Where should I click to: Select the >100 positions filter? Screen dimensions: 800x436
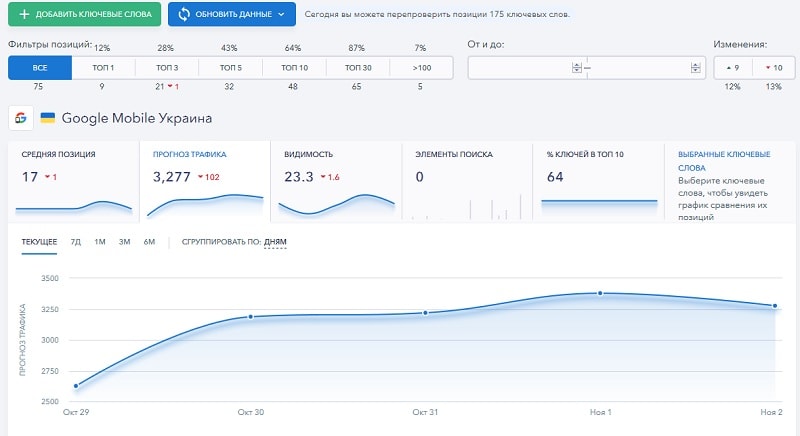(421, 68)
